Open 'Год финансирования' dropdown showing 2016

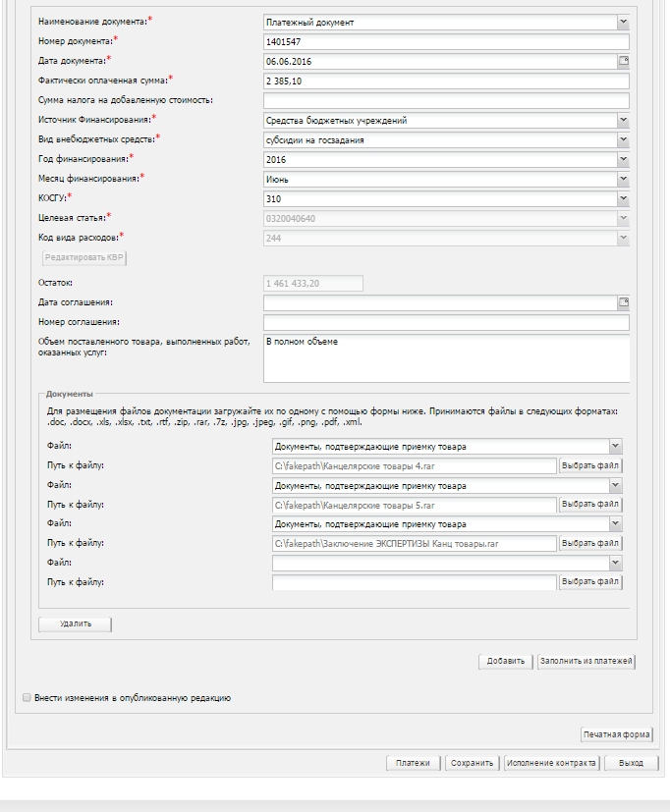(x=622, y=160)
